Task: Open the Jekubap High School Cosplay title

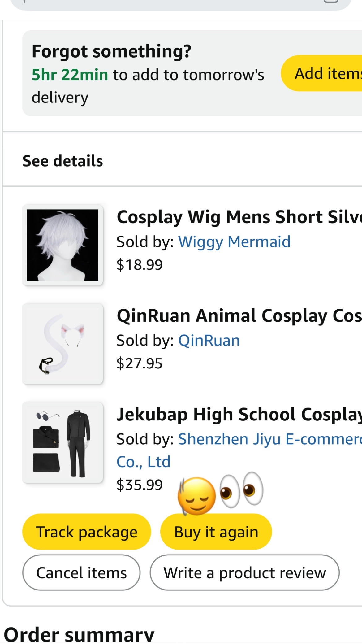Action: point(239,414)
